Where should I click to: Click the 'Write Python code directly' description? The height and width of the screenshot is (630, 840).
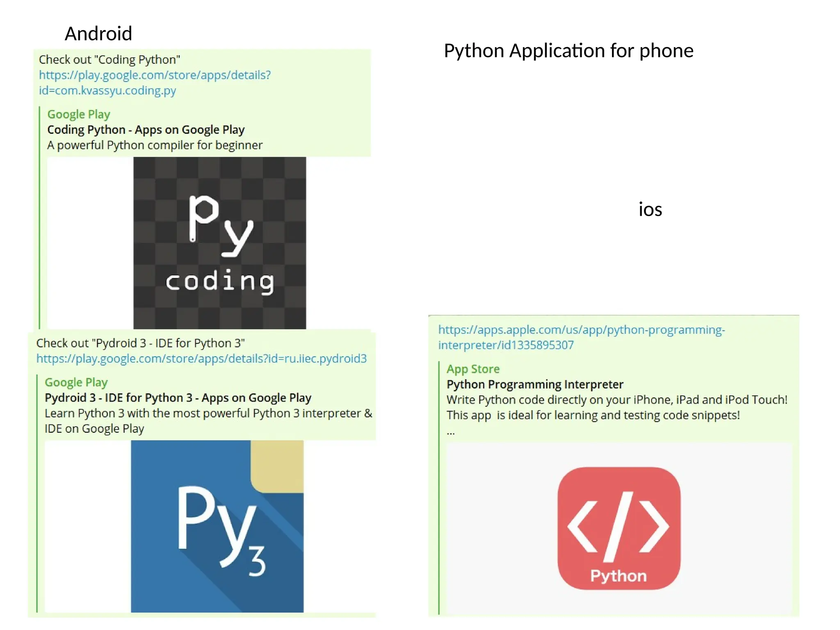tap(616, 400)
